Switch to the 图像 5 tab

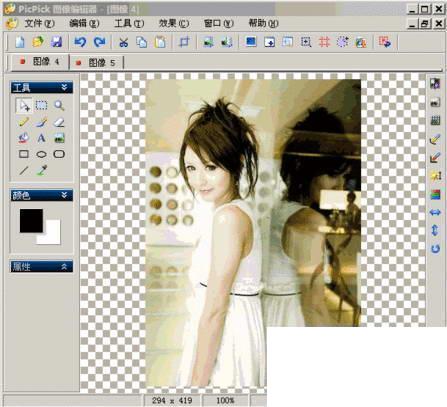point(96,62)
